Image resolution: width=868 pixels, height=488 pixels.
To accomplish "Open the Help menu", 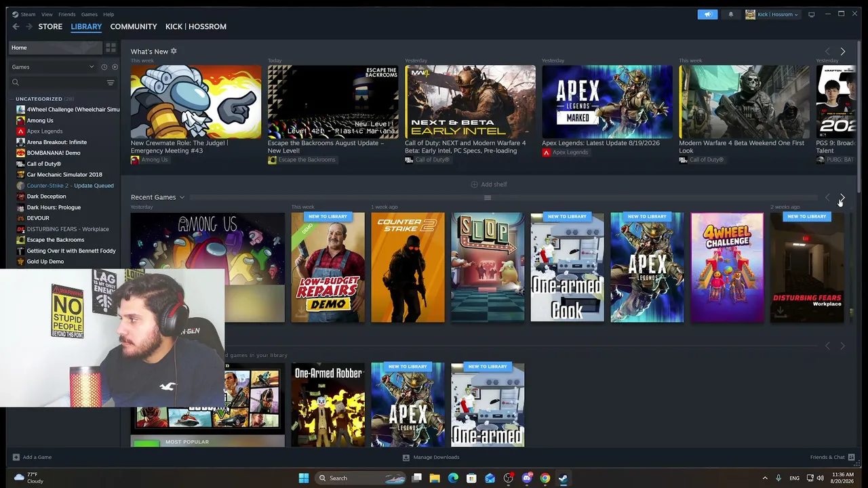I will [x=108, y=14].
